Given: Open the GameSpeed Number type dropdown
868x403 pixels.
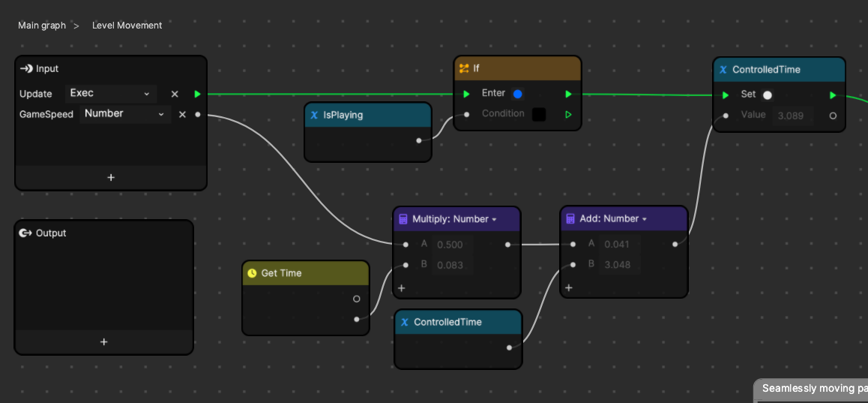Looking at the screenshot, I should 124,114.
